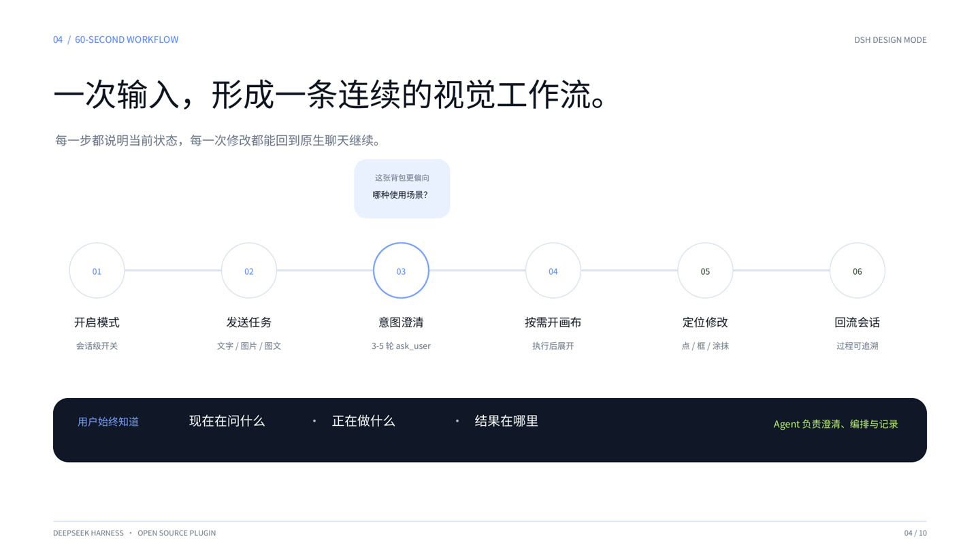This screenshot has height=551, width=980.
Task: Click the 过程可追溯 caption
Action: tap(857, 346)
